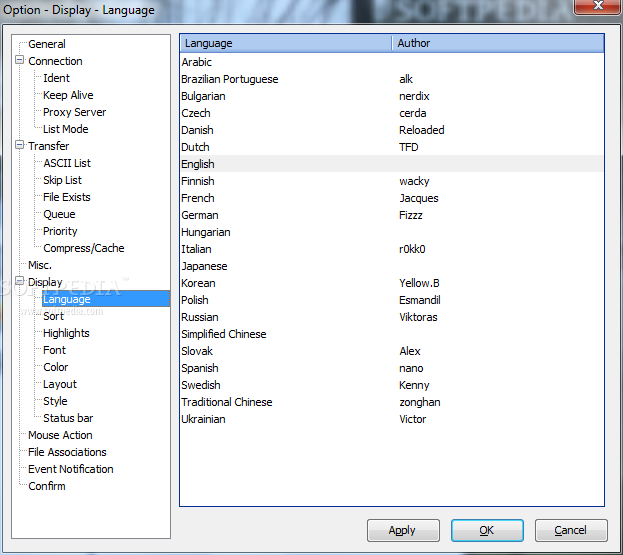Open Compress/Cache settings
The height and width of the screenshot is (555, 623).
[x=84, y=248]
